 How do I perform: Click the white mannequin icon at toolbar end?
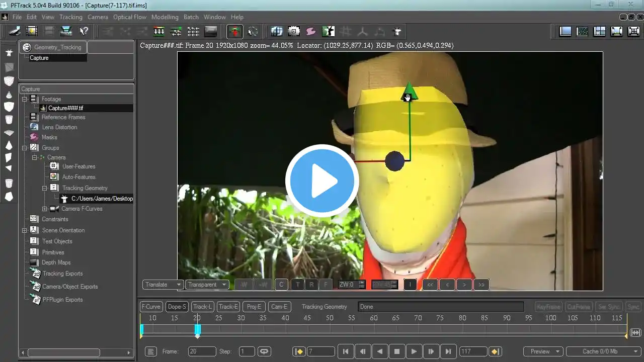point(397,31)
